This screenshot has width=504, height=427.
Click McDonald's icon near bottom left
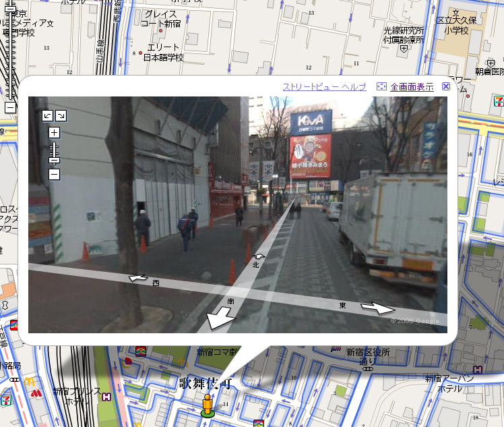point(28,382)
